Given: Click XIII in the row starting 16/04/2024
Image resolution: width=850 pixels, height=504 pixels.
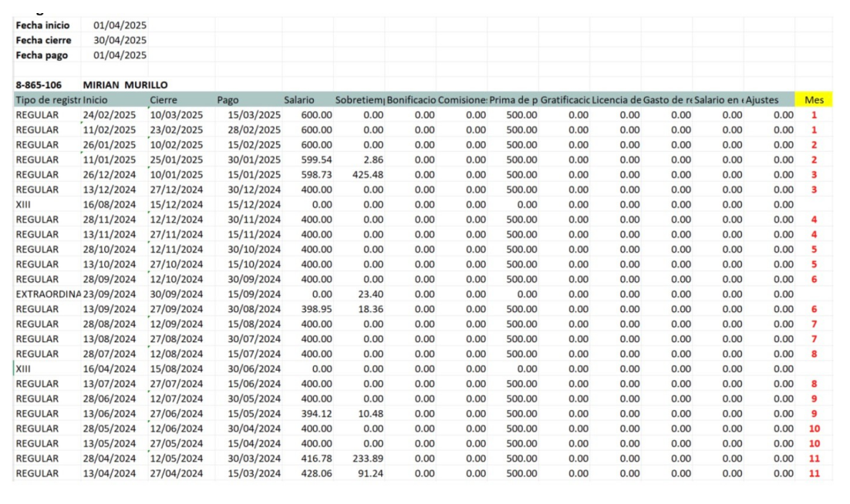Looking at the screenshot, I should (23, 368).
